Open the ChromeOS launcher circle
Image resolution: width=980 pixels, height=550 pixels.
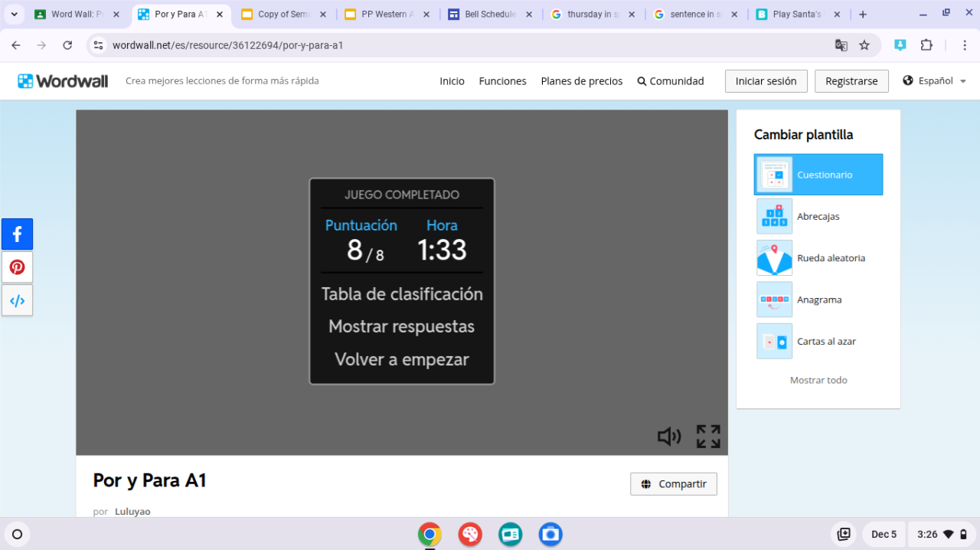17,534
